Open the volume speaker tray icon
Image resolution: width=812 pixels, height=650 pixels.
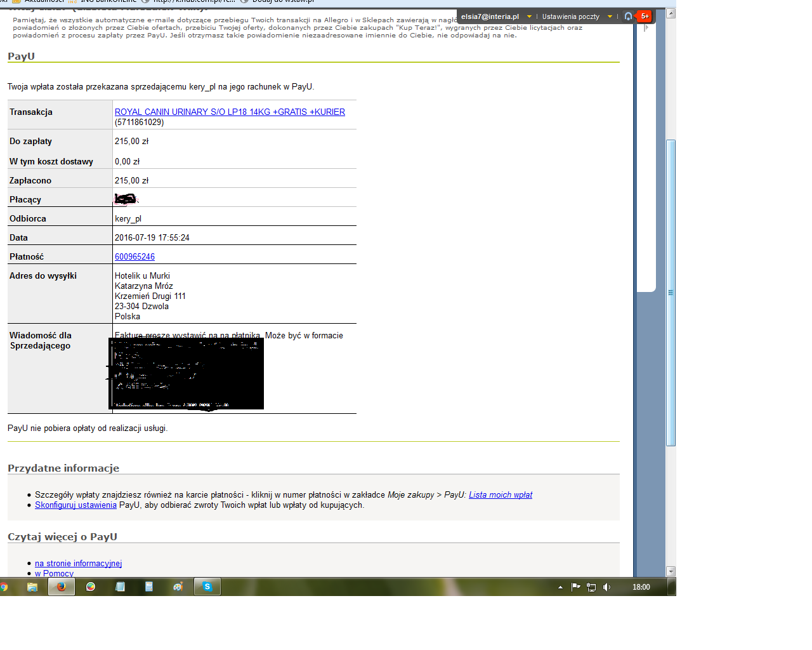coord(606,587)
